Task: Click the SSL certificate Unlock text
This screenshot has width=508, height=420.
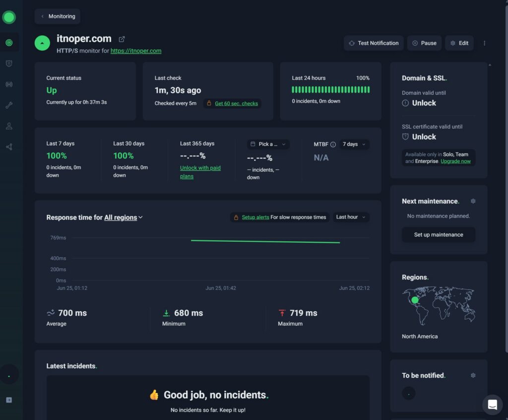Action: (424, 137)
